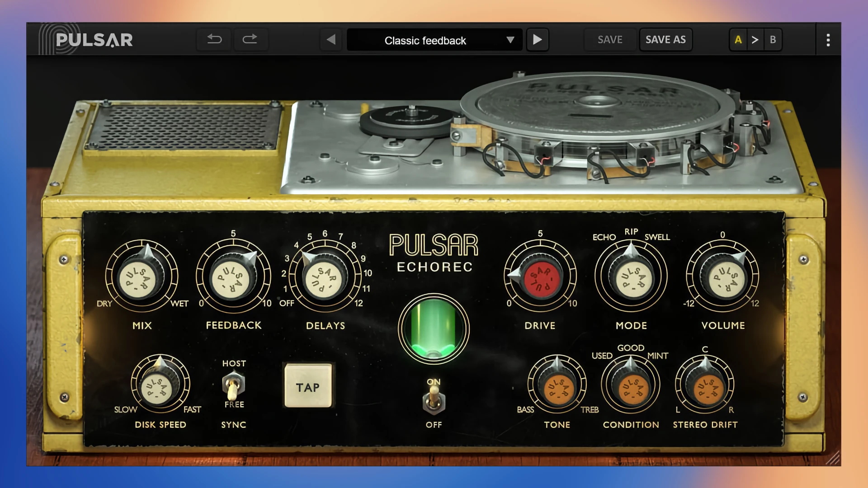Click the ECHO mode label
This screenshot has width=868, height=488.
[604, 237]
